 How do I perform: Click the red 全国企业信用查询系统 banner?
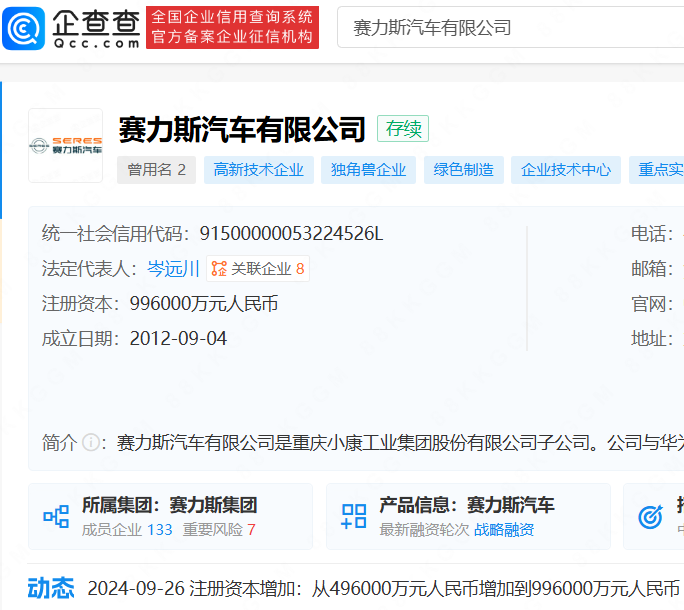pos(232,27)
